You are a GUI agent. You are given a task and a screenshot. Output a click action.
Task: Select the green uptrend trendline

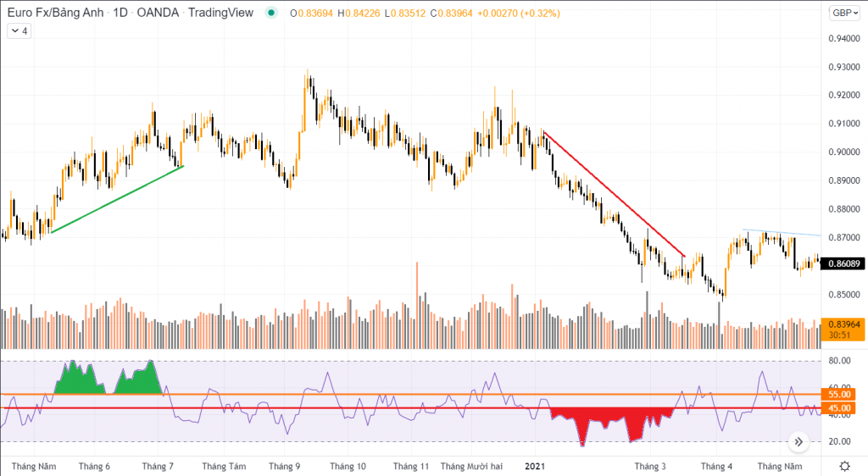[x=117, y=199]
